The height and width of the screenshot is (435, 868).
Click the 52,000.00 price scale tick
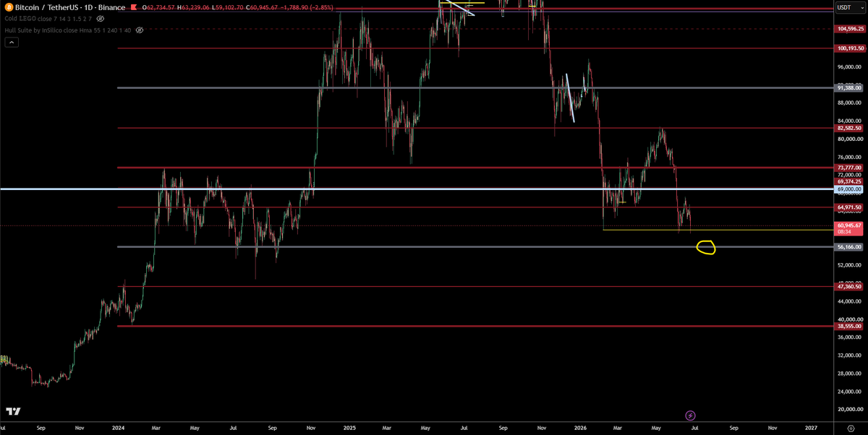point(848,265)
